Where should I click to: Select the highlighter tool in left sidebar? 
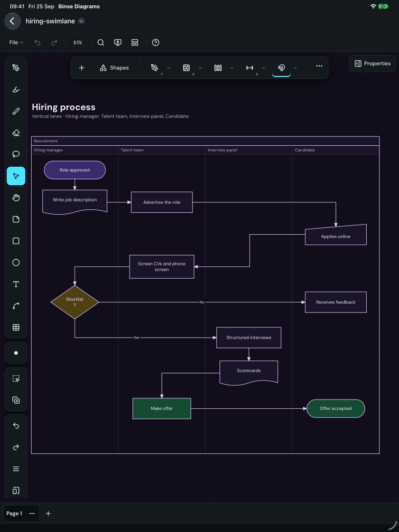click(x=16, y=90)
